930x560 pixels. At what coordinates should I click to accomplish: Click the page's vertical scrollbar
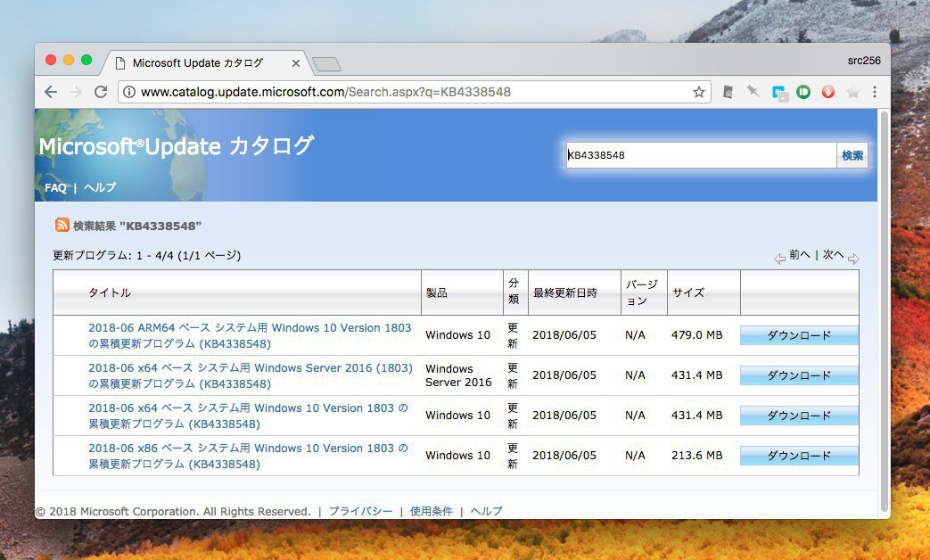[884, 303]
